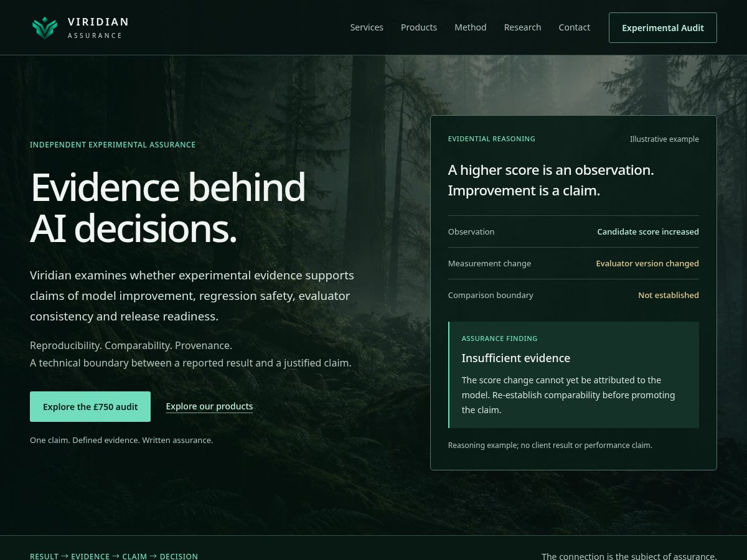Open the Contact nav link

click(x=574, y=27)
